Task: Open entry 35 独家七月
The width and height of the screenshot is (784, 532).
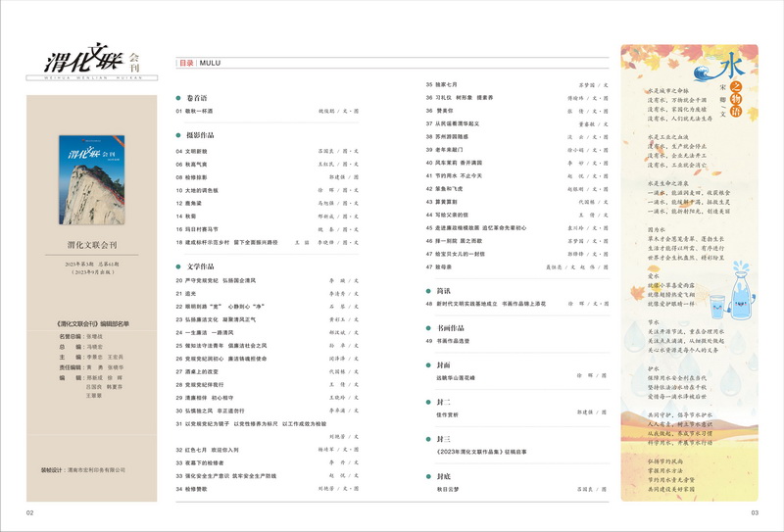Action: (x=451, y=85)
